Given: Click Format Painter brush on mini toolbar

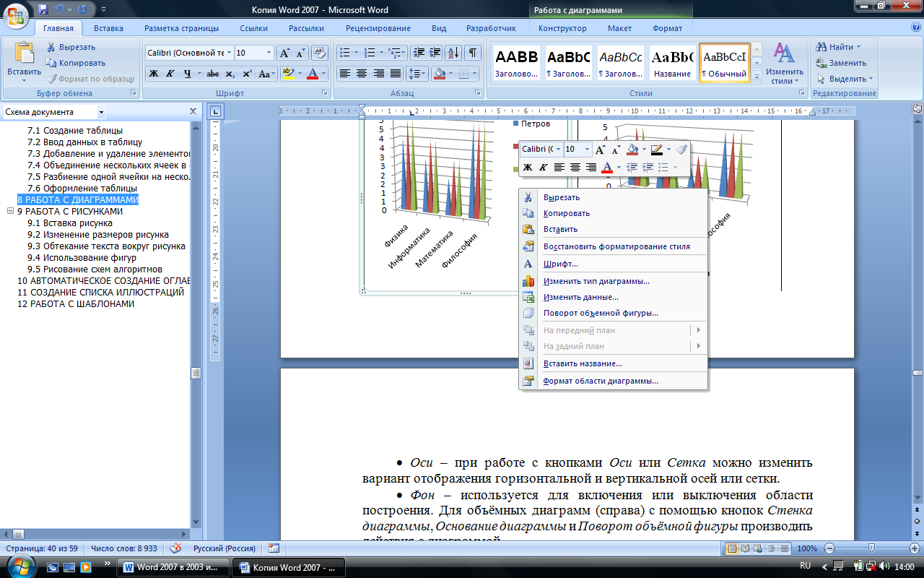Looking at the screenshot, I should click(681, 150).
